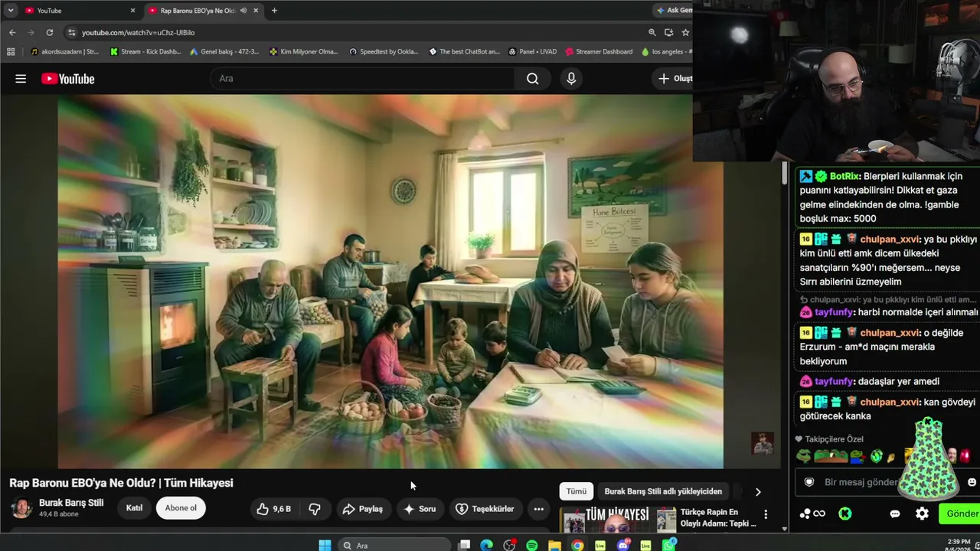Open the Chrome apps grid in the bookmarks bar
The width and height of the screenshot is (980, 551).
click(x=11, y=52)
